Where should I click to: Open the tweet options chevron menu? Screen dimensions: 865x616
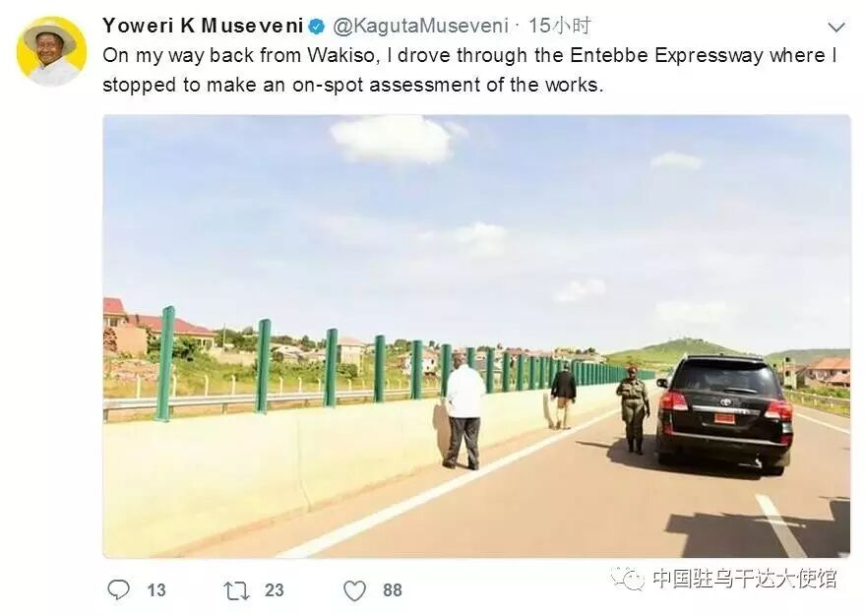point(836,27)
